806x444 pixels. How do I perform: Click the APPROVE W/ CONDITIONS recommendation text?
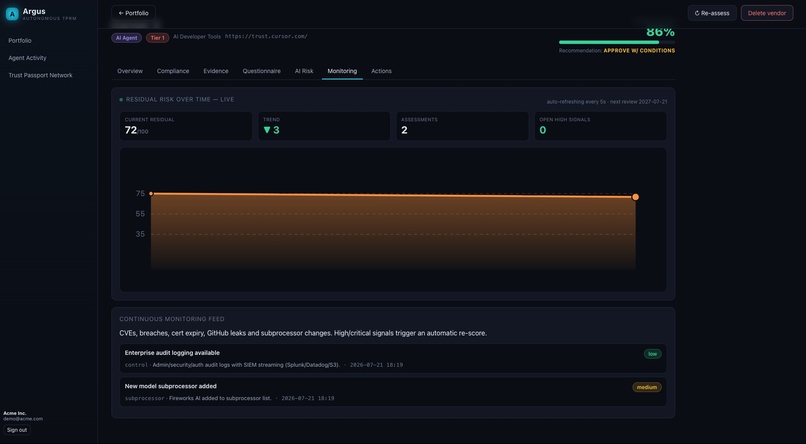point(639,51)
